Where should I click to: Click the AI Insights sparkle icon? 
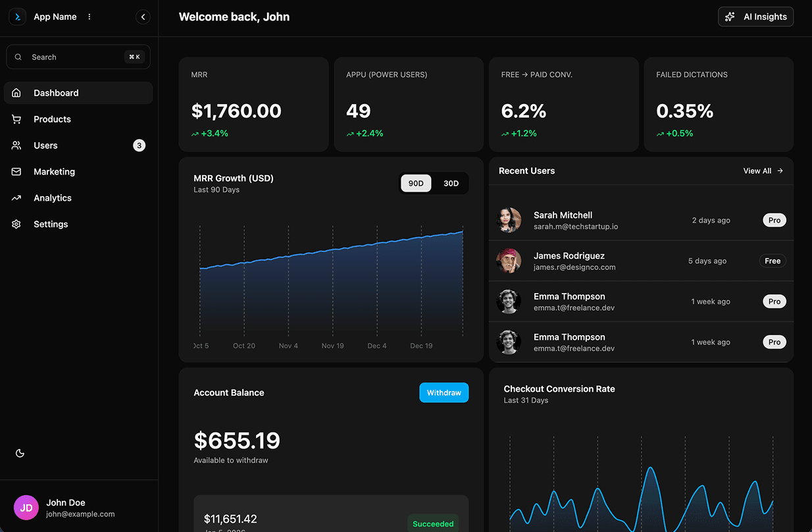(x=730, y=16)
